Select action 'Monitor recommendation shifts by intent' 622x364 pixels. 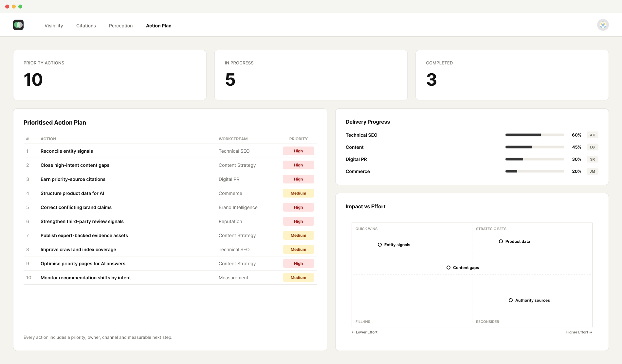[x=86, y=278]
